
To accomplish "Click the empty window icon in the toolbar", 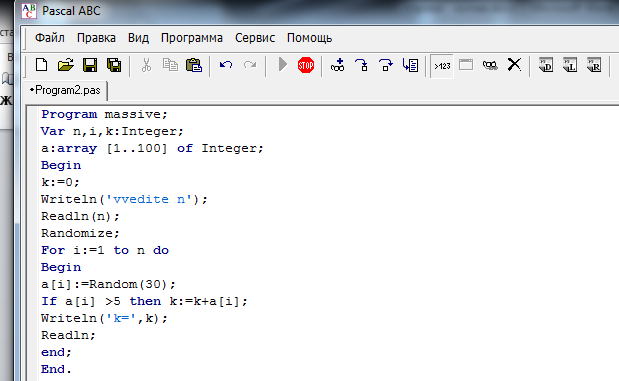I will pos(466,65).
